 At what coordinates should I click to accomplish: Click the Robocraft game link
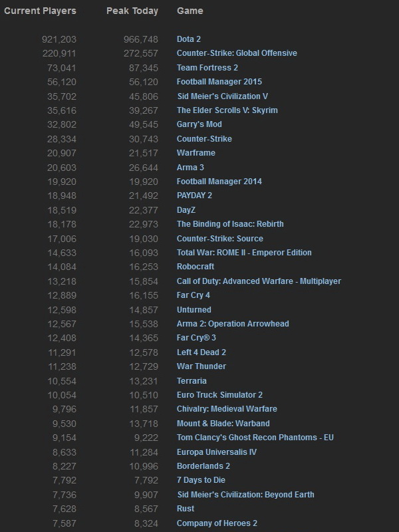pos(196,267)
